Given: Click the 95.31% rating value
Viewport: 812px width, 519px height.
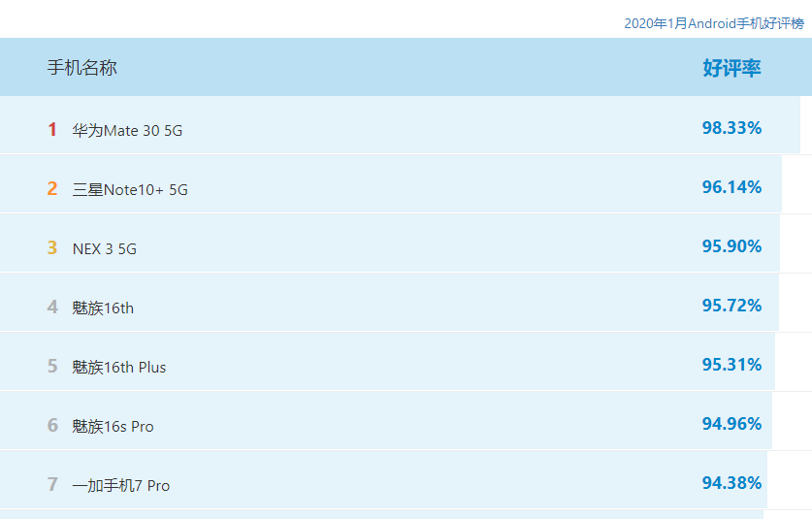Looking at the screenshot, I should (731, 364).
